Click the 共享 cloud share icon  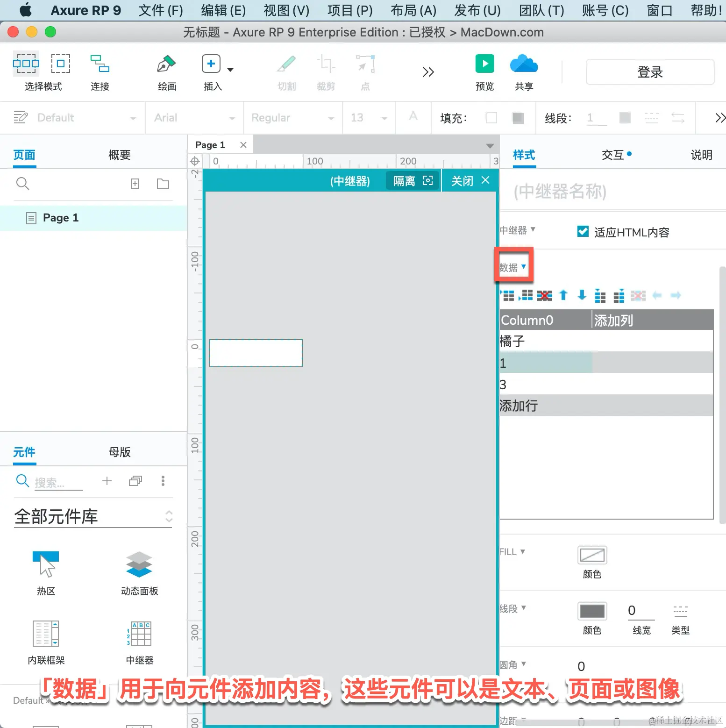pyautogui.click(x=524, y=64)
